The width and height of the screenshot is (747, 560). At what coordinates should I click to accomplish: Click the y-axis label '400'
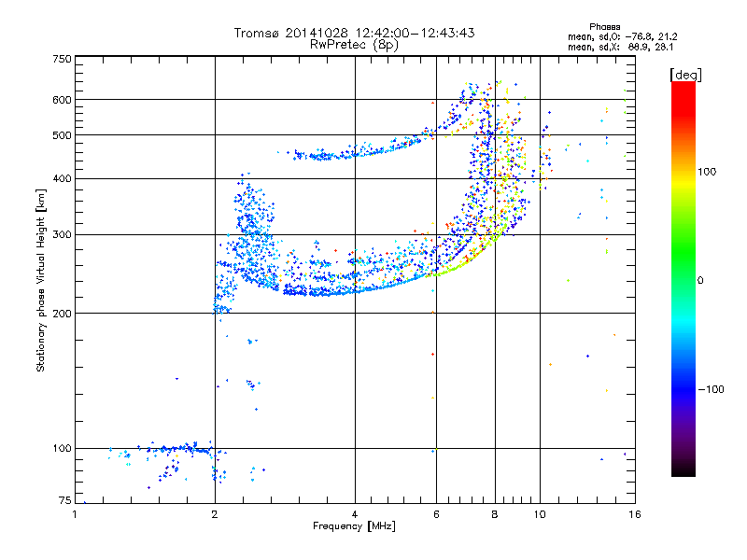click(x=62, y=179)
